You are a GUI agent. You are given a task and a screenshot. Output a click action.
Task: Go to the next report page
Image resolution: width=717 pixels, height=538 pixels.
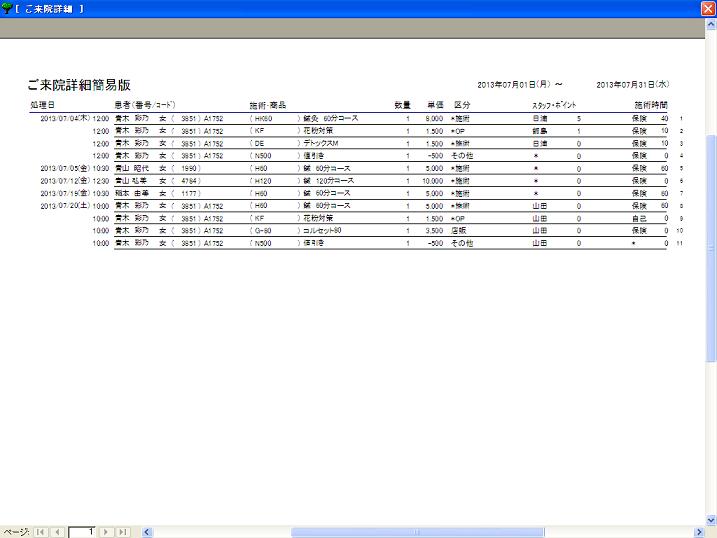coord(106,532)
